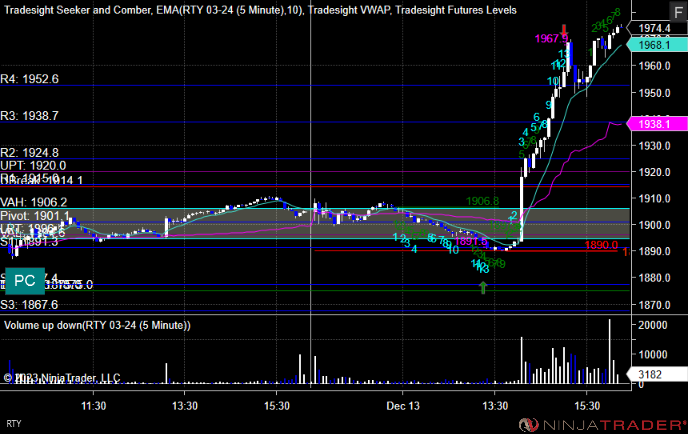Viewport: 688px width, 434px height.
Task: Click the green 1906.8 price label
Action: coord(482,201)
